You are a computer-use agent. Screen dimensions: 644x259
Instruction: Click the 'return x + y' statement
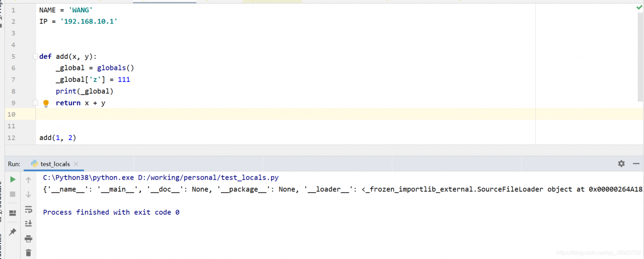[80, 103]
